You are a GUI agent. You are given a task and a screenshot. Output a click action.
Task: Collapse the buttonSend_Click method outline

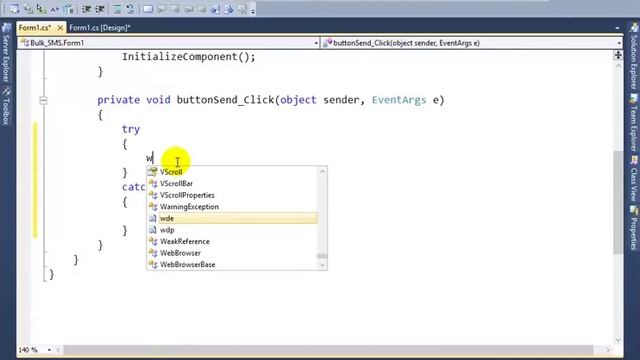43,100
